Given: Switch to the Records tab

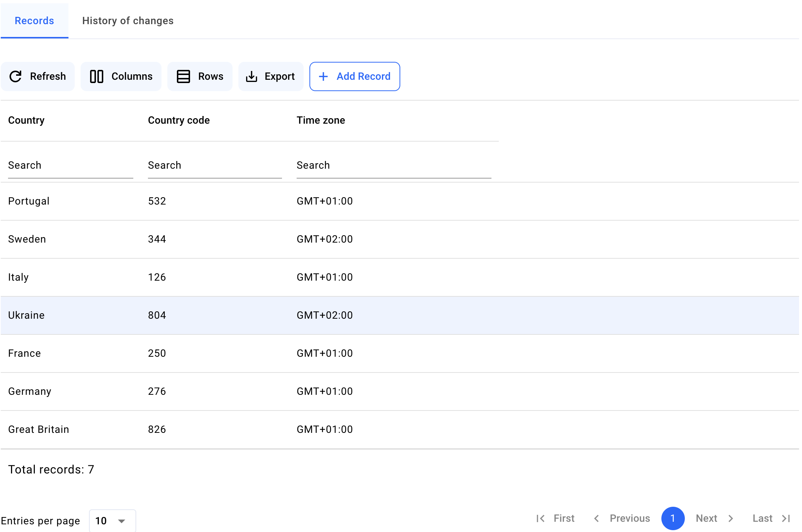Looking at the screenshot, I should pos(34,21).
